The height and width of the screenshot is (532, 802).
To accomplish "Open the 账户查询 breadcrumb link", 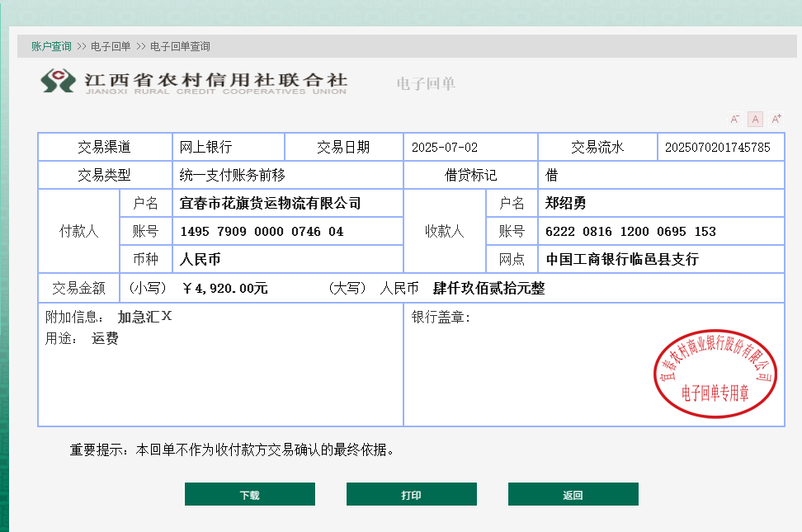I will click(51, 46).
